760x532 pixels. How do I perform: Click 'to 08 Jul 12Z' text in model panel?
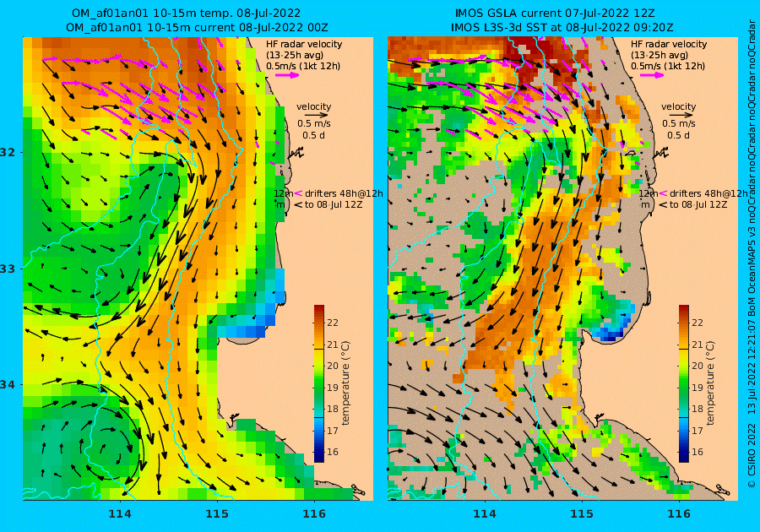pos(334,205)
